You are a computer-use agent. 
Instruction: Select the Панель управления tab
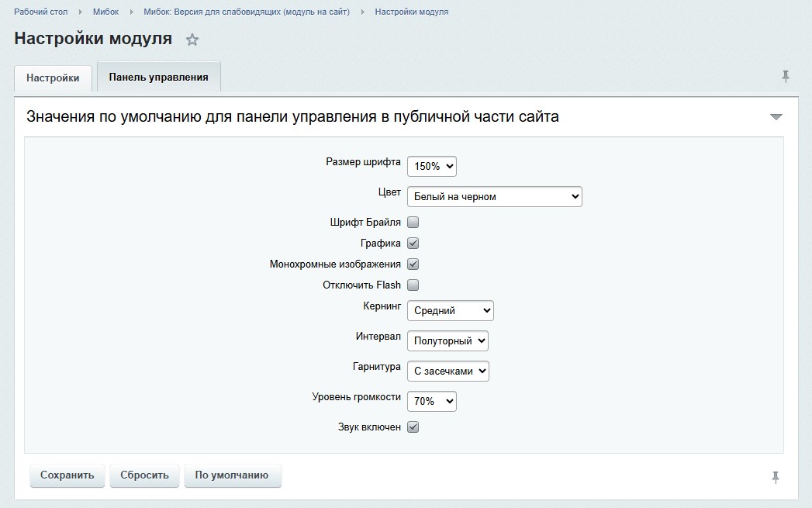[x=158, y=76]
